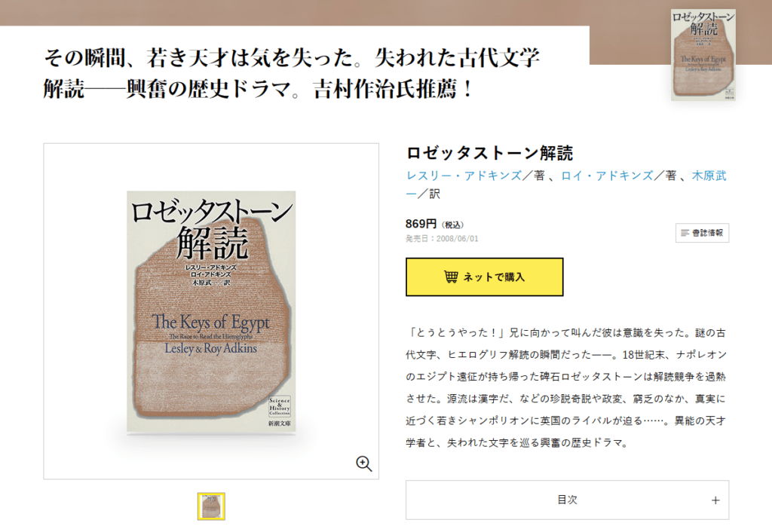This screenshot has width=772, height=532.
Task: Open author link レスリー・アドキンズ
Action: pyautogui.click(x=464, y=176)
